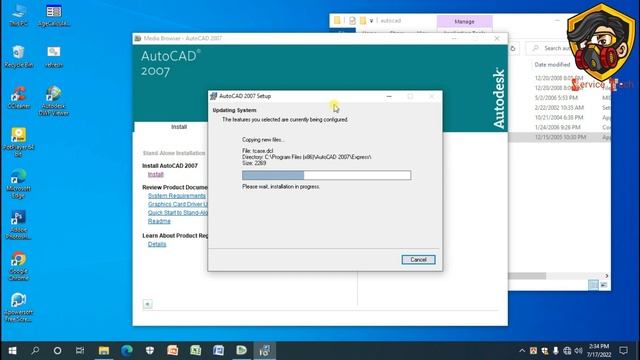
Task: Open the notification center icon
Action: coord(623,351)
